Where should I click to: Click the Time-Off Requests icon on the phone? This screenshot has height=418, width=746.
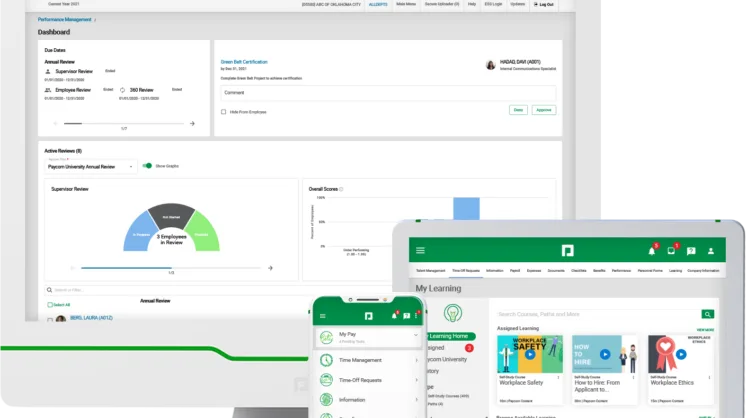[326, 380]
